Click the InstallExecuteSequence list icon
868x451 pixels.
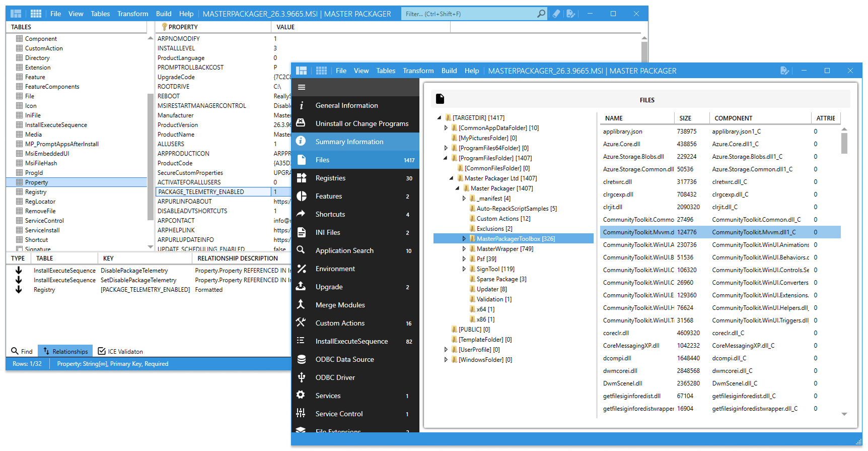(x=301, y=341)
